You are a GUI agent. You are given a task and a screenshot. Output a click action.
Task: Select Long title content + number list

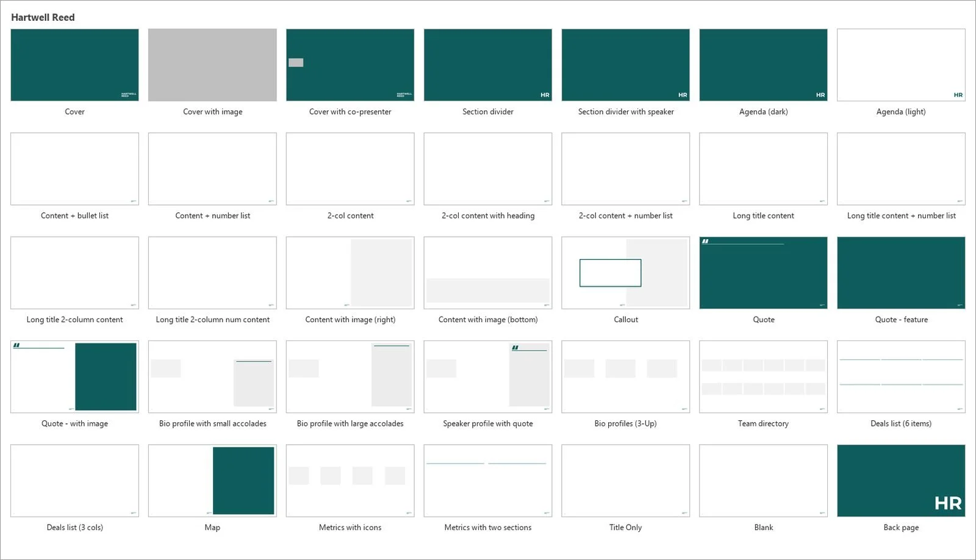(902, 169)
